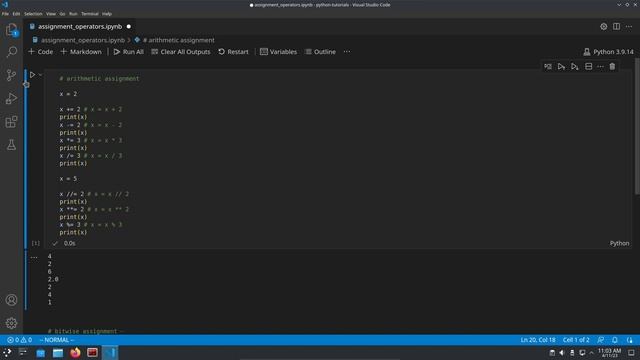Select the Python 3.9.14 kernel picker
The width and height of the screenshot is (640, 360).
coord(608,52)
